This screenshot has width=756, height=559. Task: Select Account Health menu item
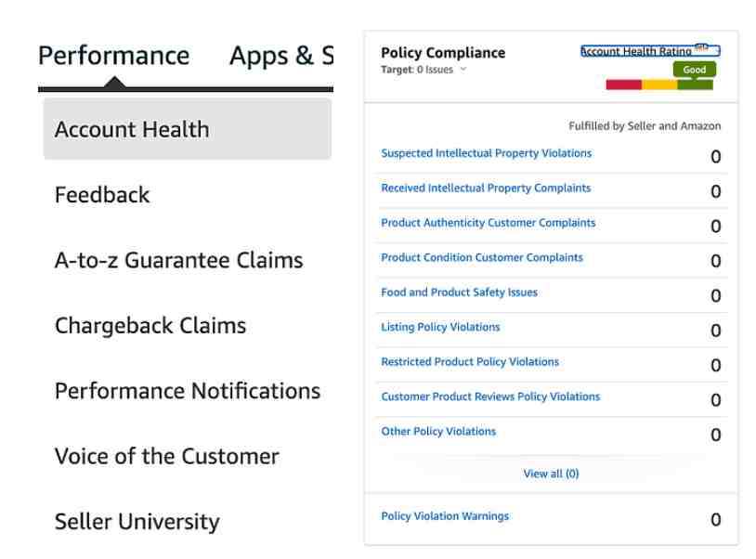pyautogui.click(x=187, y=129)
